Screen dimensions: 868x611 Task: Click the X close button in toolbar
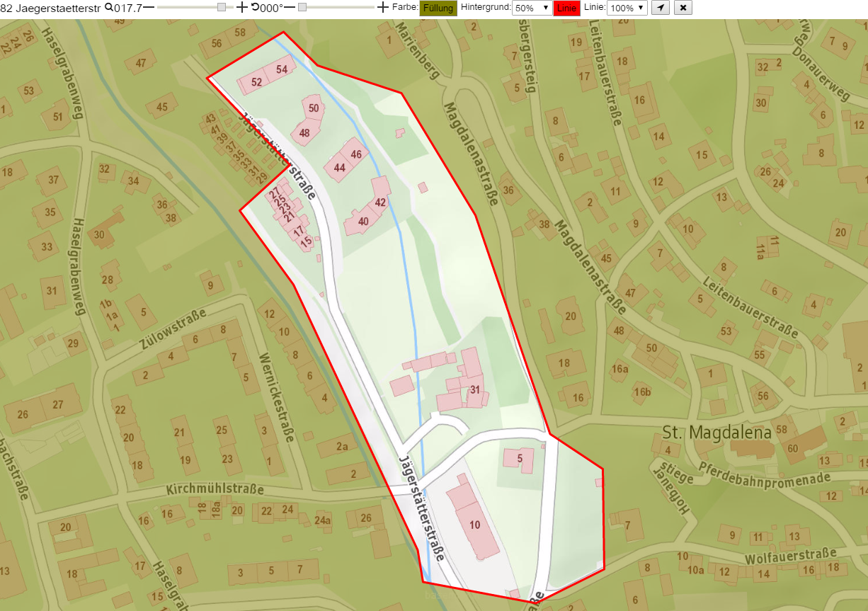tap(683, 8)
